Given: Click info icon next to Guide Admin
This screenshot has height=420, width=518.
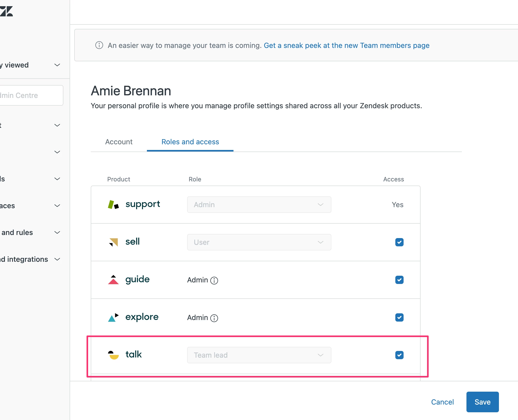Looking at the screenshot, I should [214, 280].
